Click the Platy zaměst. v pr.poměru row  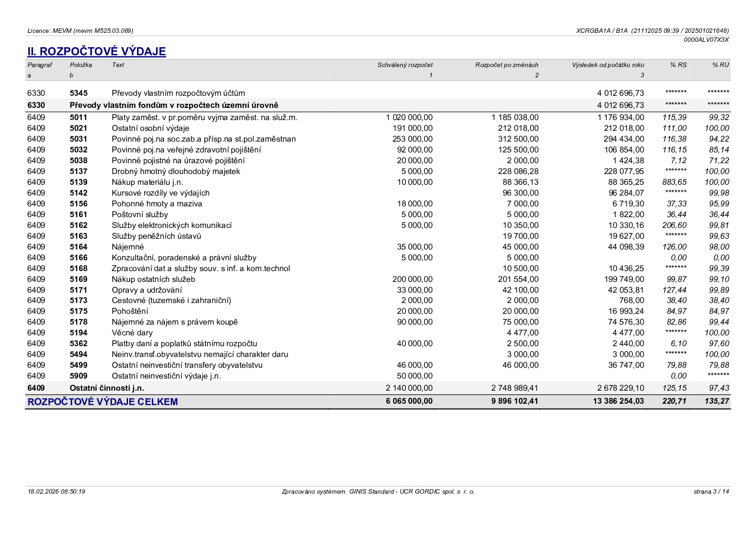tap(378, 117)
